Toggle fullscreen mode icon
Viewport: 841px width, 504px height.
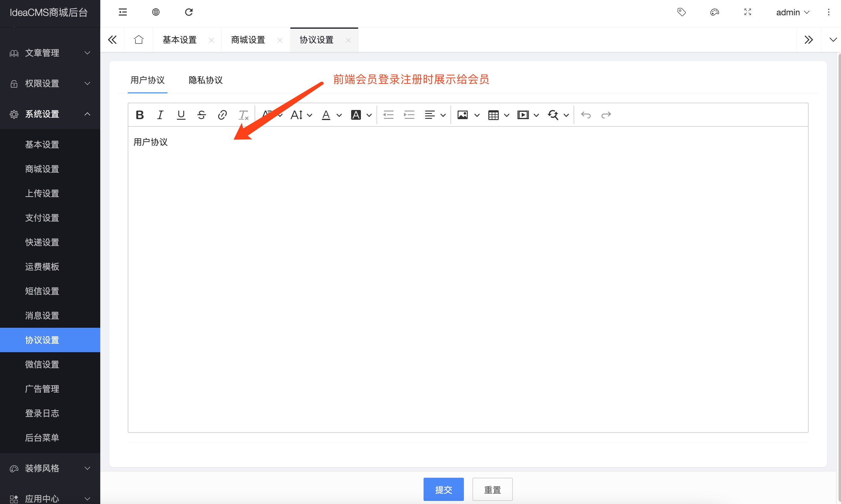pyautogui.click(x=747, y=12)
